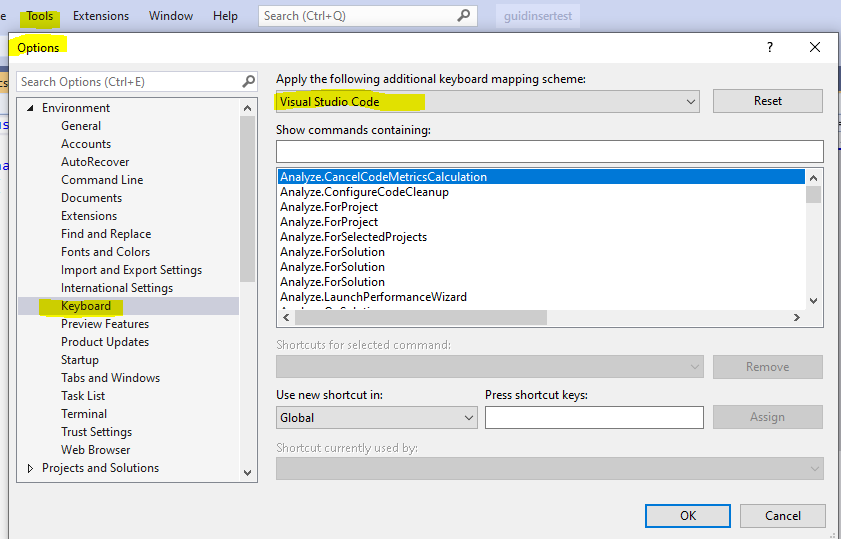The width and height of the screenshot is (841, 539).
Task: Click the Show commands containing field
Action: (x=550, y=151)
